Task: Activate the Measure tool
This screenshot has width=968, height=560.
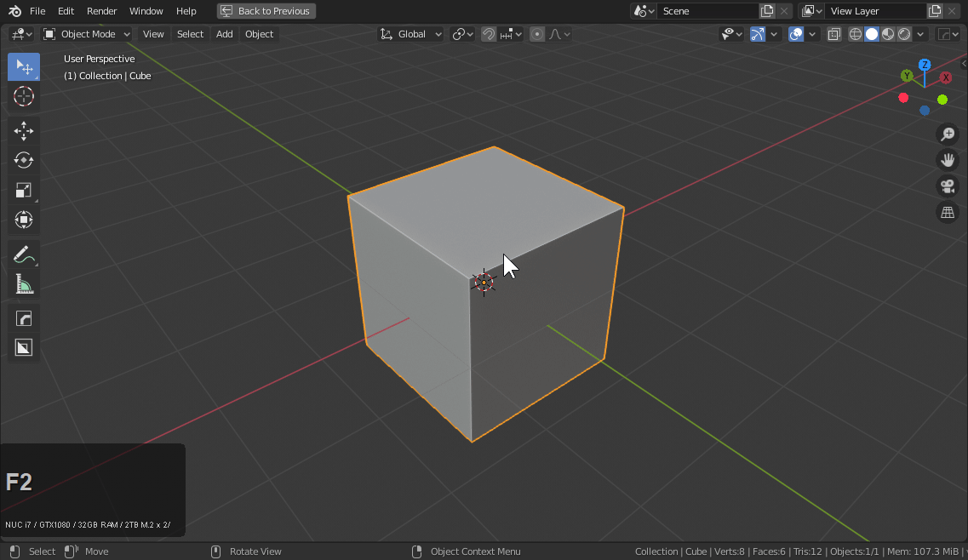Action: [x=23, y=283]
